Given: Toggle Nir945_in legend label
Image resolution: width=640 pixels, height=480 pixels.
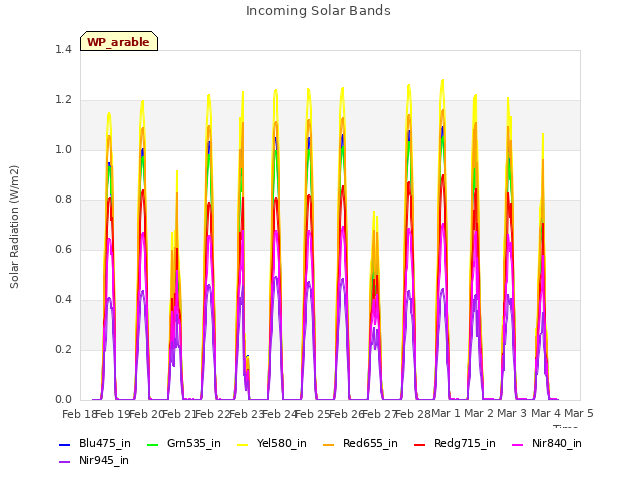Looking at the screenshot, I should (x=104, y=460).
